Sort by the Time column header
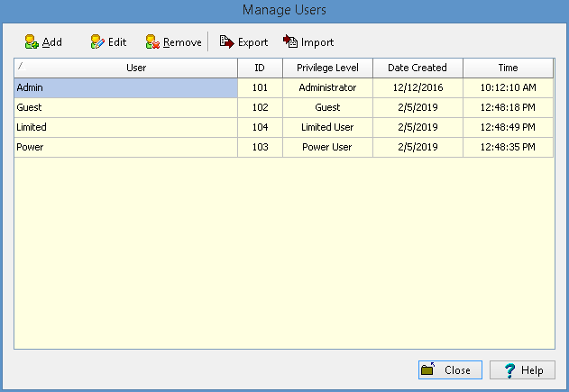Image resolution: width=569 pixels, height=392 pixels. (508, 68)
